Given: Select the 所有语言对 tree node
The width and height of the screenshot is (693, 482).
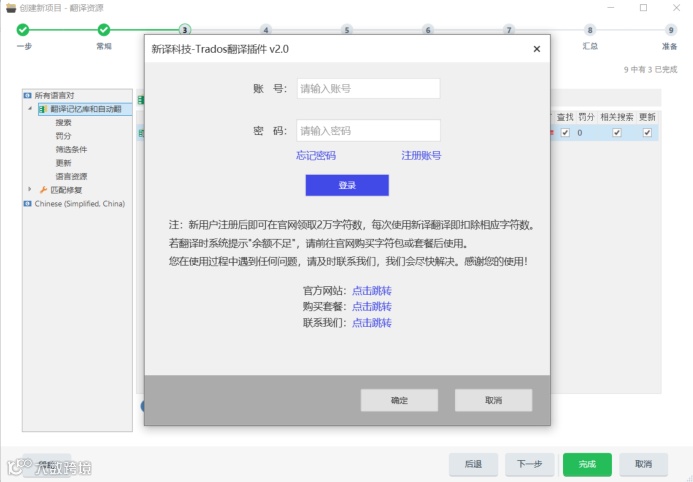Looking at the screenshot, I should click(54, 95).
